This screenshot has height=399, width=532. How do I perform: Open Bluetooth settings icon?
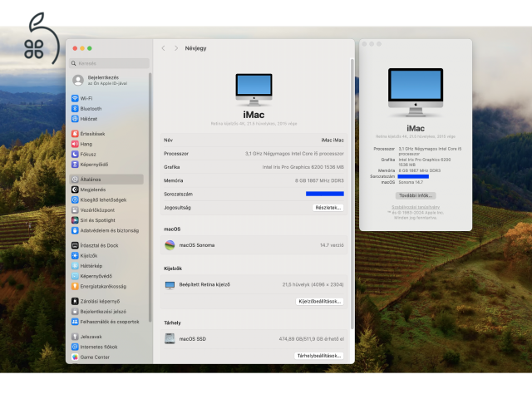click(75, 109)
